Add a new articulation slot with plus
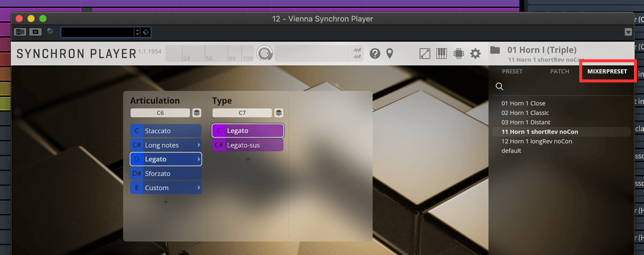 (x=166, y=202)
